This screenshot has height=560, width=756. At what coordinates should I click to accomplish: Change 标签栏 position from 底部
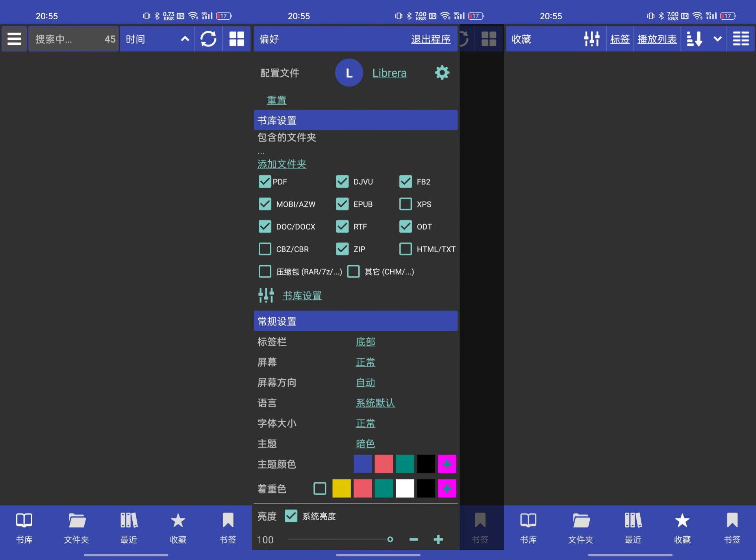[365, 342]
